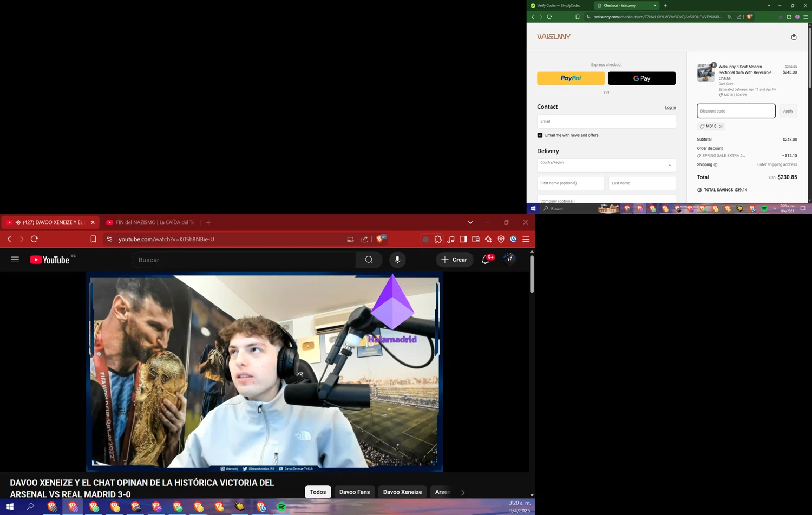Go back in the Walsunny browser window
The height and width of the screenshot is (515, 812).
pyautogui.click(x=533, y=17)
